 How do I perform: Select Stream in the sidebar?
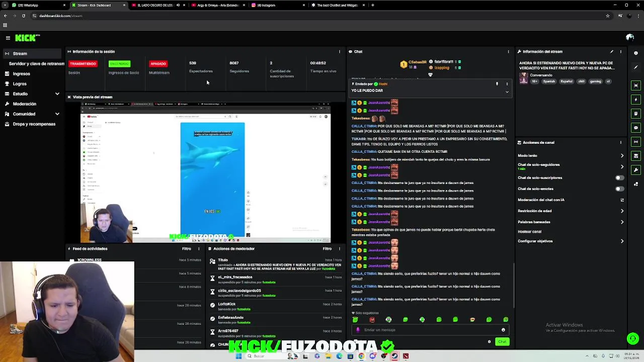32,53
